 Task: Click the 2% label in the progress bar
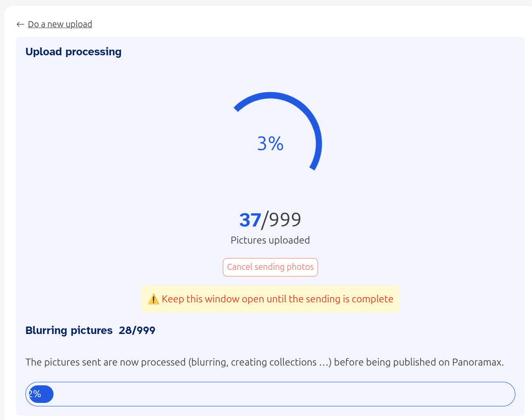coord(35,394)
